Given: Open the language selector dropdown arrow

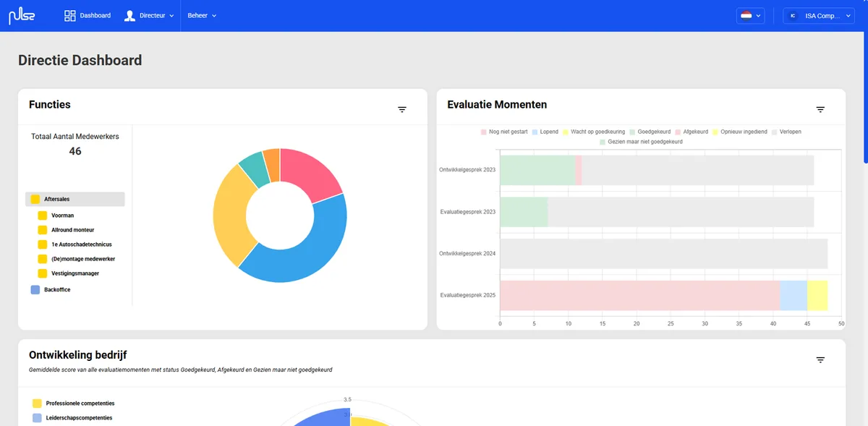Looking at the screenshot, I should pos(758,16).
